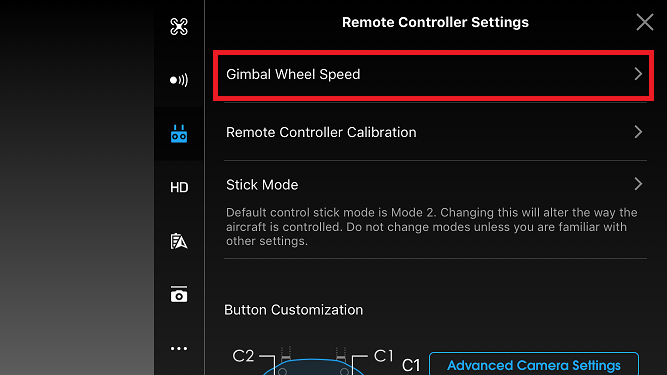This screenshot has height=375, width=667.
Task: Click the C1 label on controller diagram
Action: tap(383, 356)
